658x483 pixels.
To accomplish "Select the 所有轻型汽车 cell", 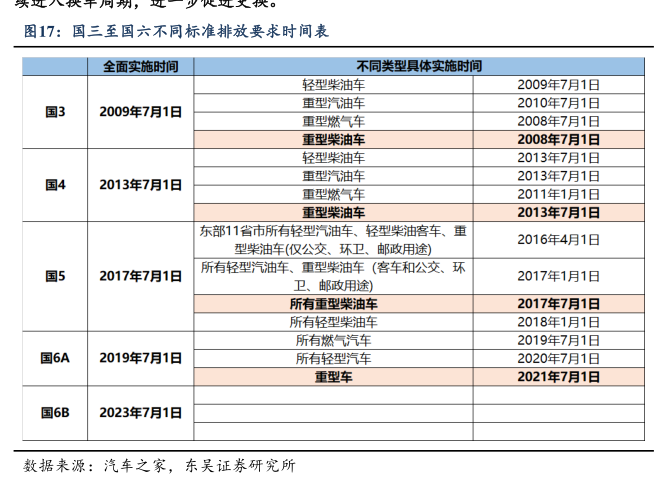I will pyautogui.click(x=333, y=358).
